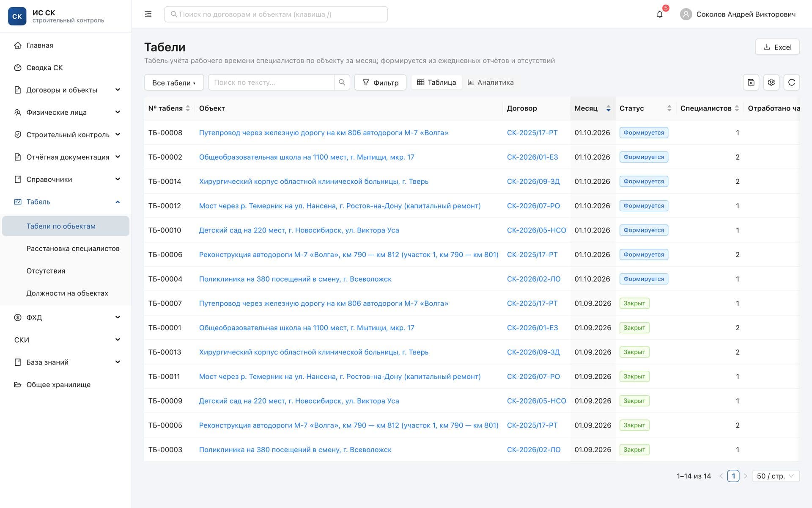
Task: Sort by Месяц column sort arrows
Action: [608, 108]
